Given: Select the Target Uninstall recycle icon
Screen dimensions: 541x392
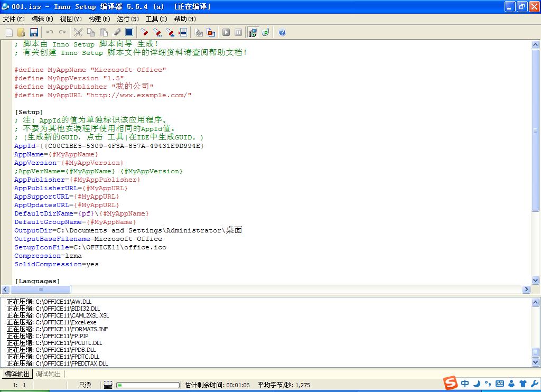Looking at the screenshot, I should [x=266, y=32].
